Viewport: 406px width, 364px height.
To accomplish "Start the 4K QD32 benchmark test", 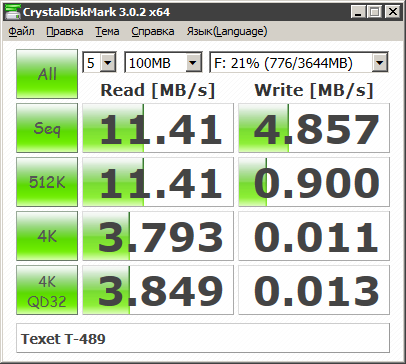I will 47,290.
